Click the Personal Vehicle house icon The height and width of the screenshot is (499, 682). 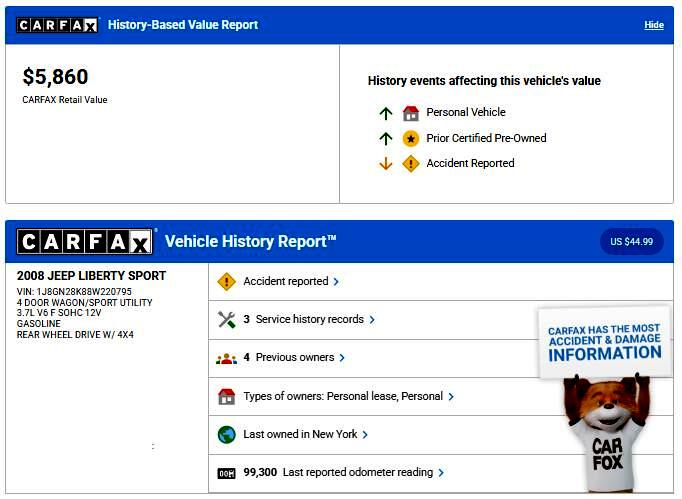(x=411, y=113)
